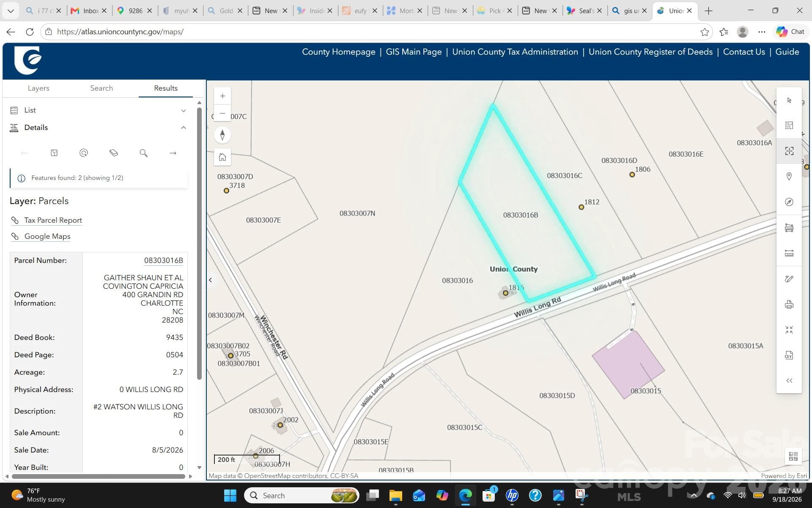Print the map with printer icon
This screenshot has width=812, height=508.
789,304
